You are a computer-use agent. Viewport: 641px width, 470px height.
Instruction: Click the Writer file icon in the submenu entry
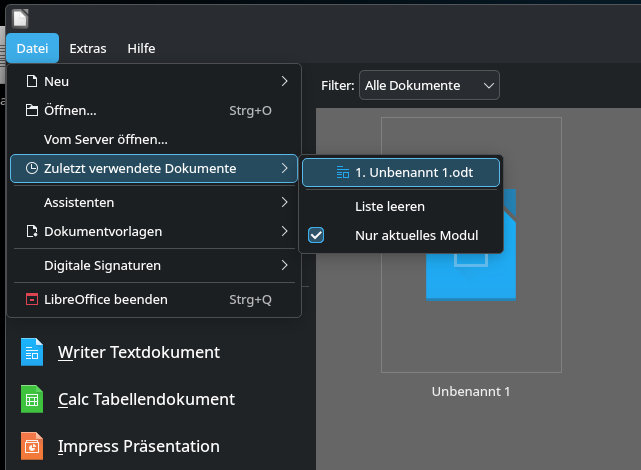[343, 172]
